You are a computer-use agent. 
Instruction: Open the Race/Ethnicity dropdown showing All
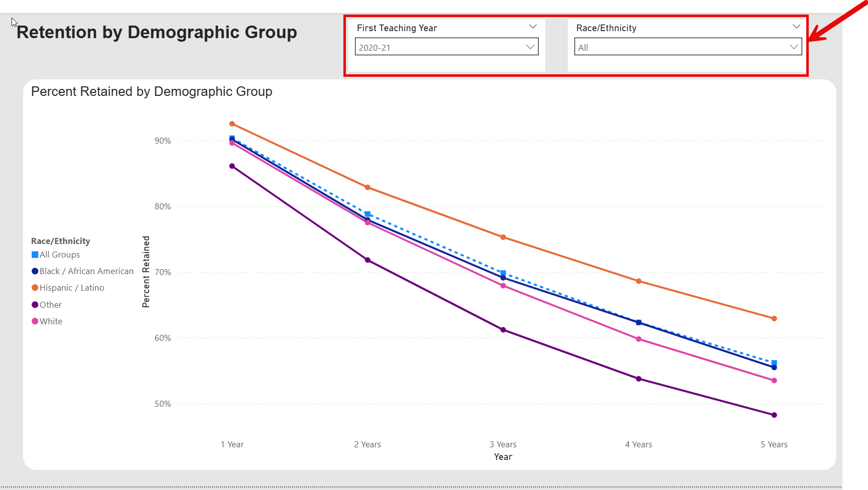click(687, 47)
